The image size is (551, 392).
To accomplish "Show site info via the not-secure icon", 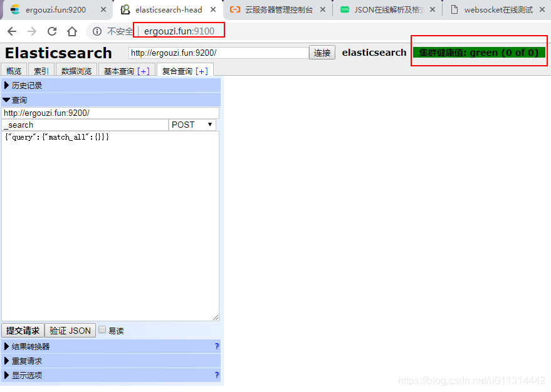I will pyautogui.click(x=97, y=31).
